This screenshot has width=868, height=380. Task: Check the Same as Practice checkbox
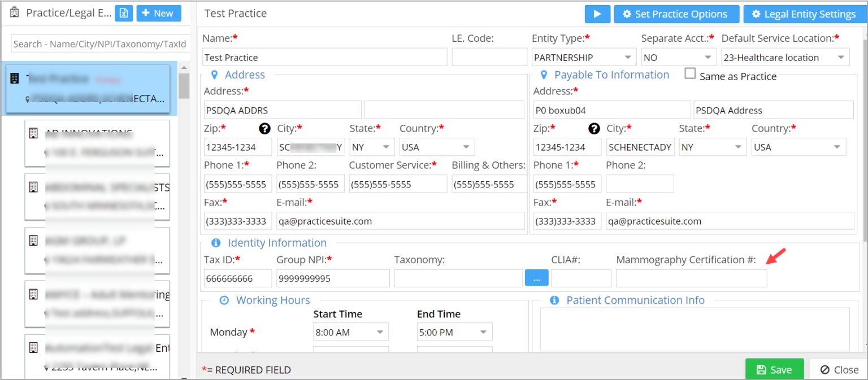click(690, 74)
